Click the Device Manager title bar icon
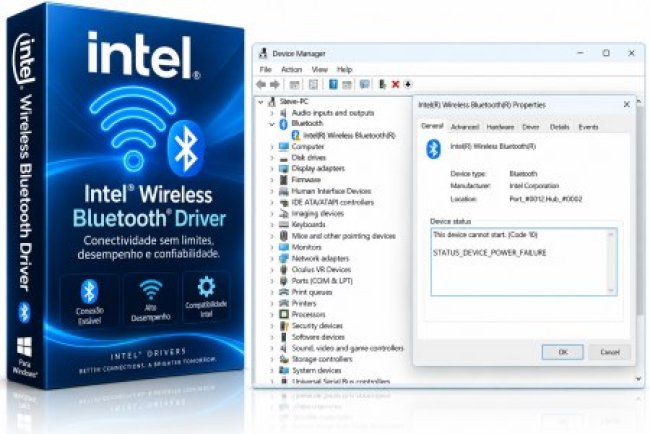 click(263, 53)
